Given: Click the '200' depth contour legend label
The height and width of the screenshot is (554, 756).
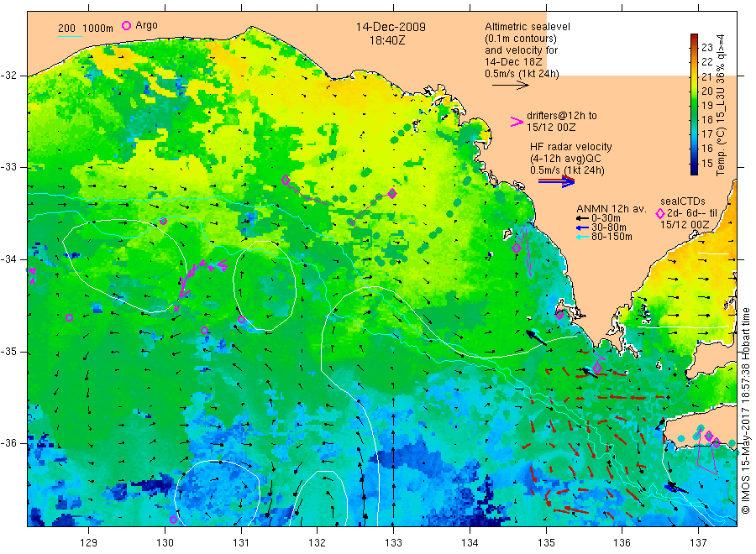Looking at the screenshot, I should click(66, 29).
